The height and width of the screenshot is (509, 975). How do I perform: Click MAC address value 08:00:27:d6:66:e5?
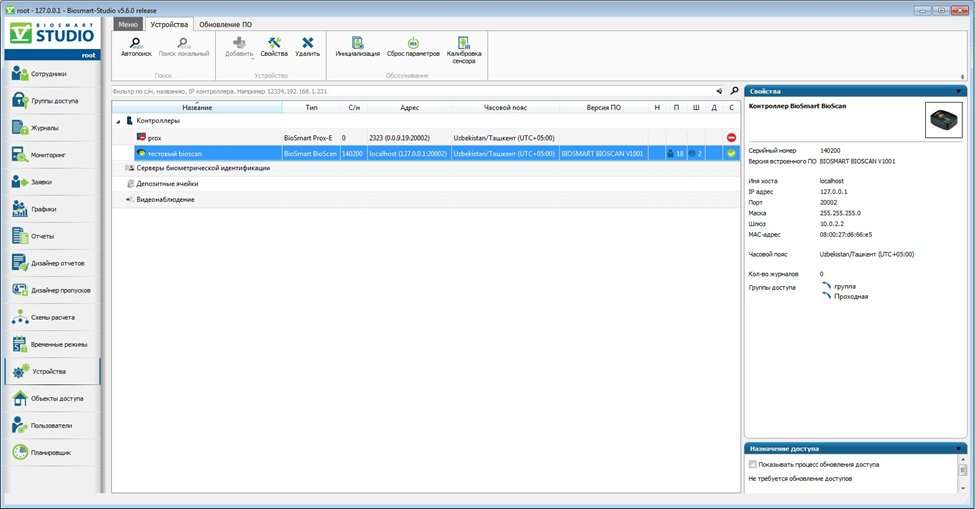[x=846, y=235]
